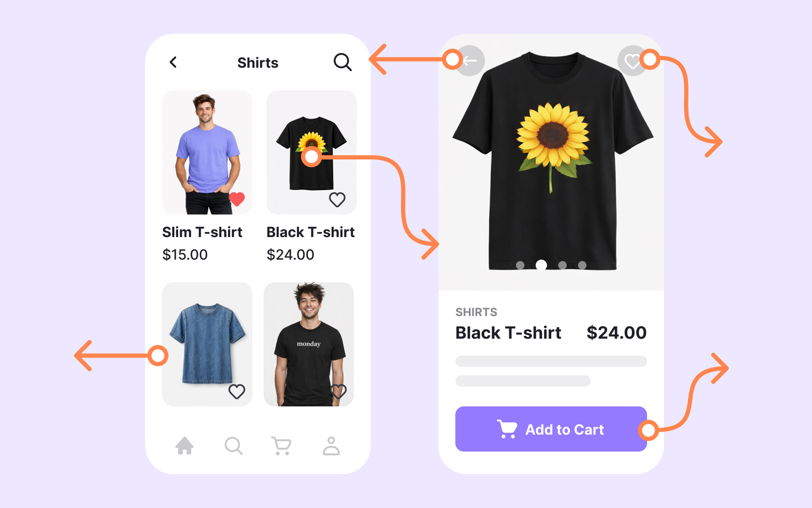Select third image carousel dot
The height and width of the screenshot is (508, 812).
pos(562,265)
